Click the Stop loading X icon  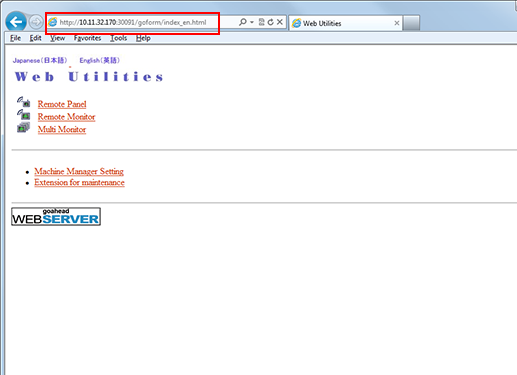pos(280,22)
